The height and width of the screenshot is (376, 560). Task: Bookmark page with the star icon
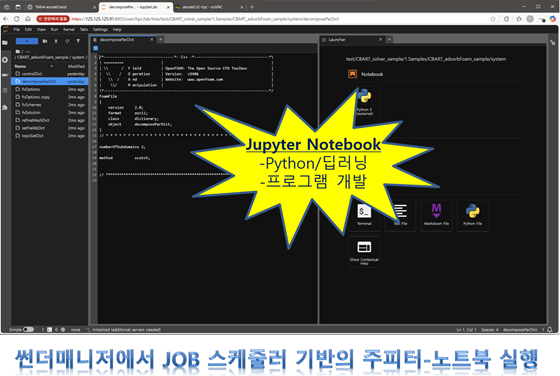[x=493, y=19]
